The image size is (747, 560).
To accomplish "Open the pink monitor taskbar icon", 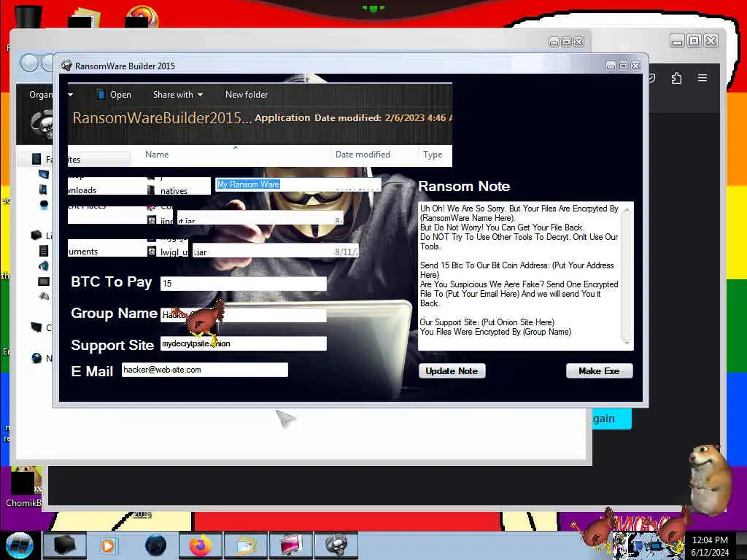I will point(291,545).
